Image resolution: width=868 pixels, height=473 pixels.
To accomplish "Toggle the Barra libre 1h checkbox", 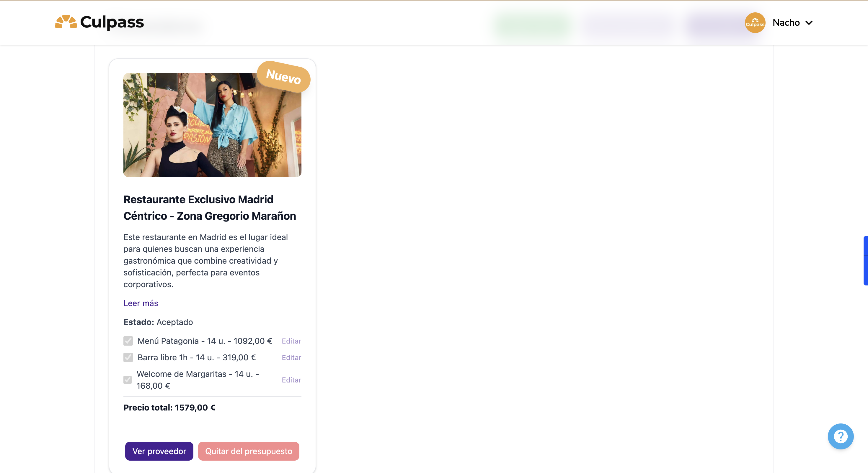I will click(x=128, y=357).
